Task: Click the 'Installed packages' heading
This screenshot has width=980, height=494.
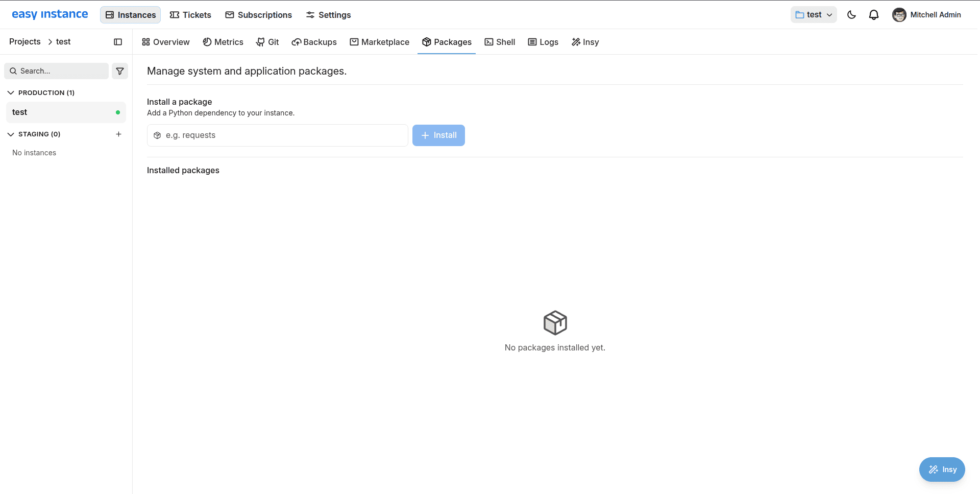Action: click(x=183, y=170)
